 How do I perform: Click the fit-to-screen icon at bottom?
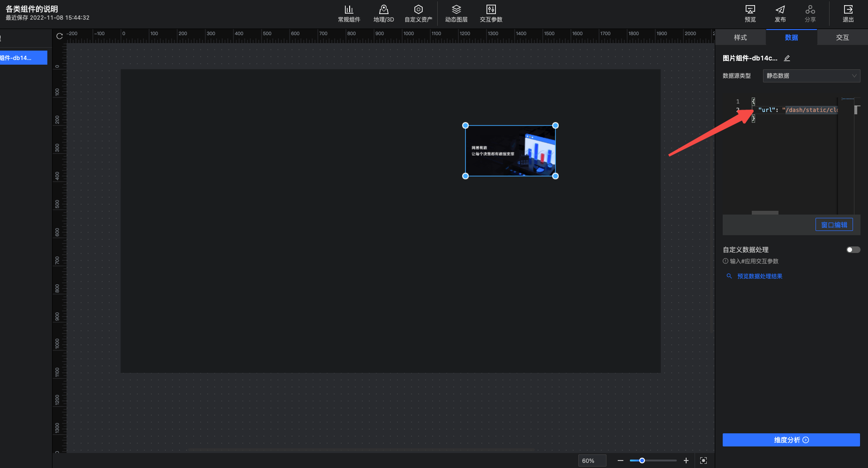(703, 461)
